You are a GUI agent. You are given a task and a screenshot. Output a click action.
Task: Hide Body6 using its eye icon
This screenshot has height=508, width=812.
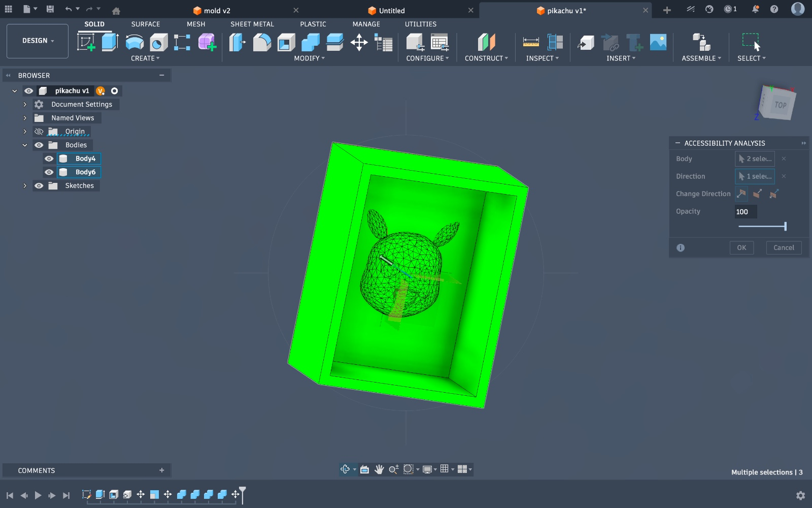pyautogui.click(x=49, y=172)
